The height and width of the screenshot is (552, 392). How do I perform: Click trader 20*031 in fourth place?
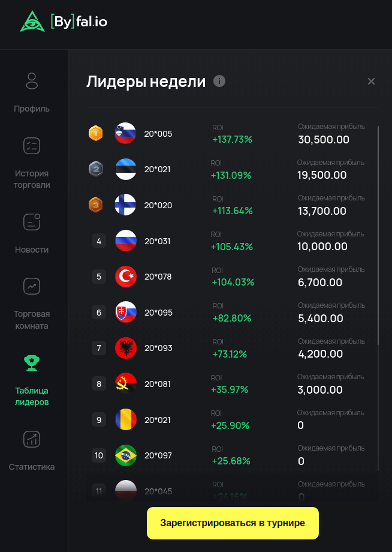[158, 241]
